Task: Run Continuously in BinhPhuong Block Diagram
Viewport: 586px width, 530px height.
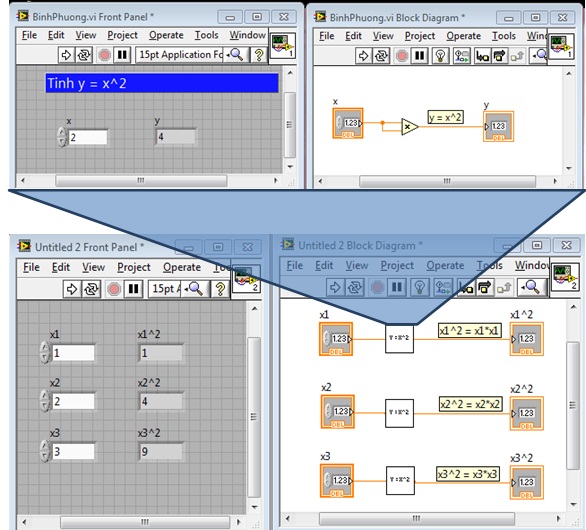Action: (x=381, y=56)
